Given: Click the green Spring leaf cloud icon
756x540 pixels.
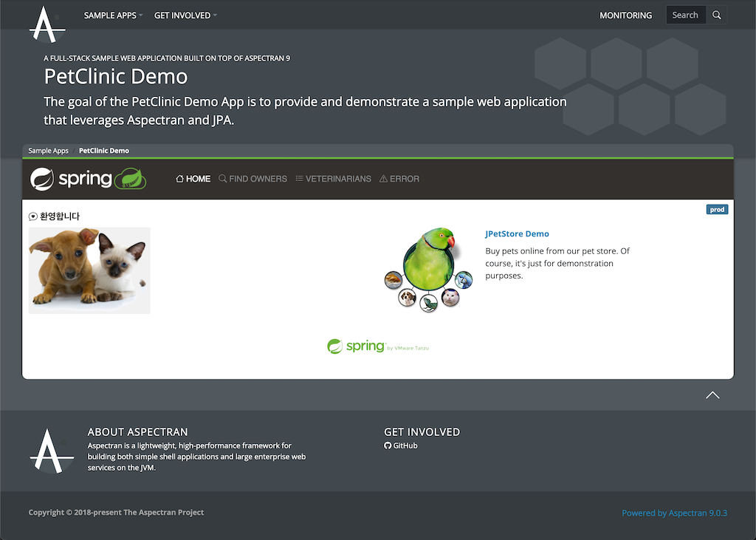Looking at the screenshot, I should tap(131, 179).
